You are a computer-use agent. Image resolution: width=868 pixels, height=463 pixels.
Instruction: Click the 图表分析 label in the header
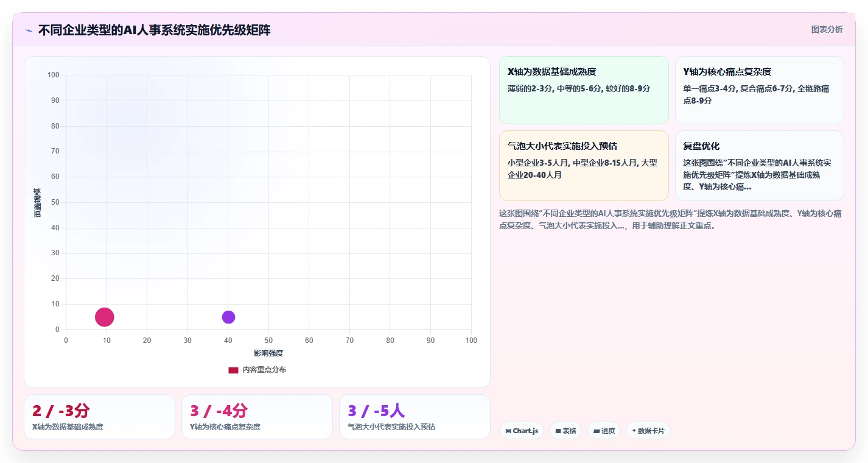(827, 29)
